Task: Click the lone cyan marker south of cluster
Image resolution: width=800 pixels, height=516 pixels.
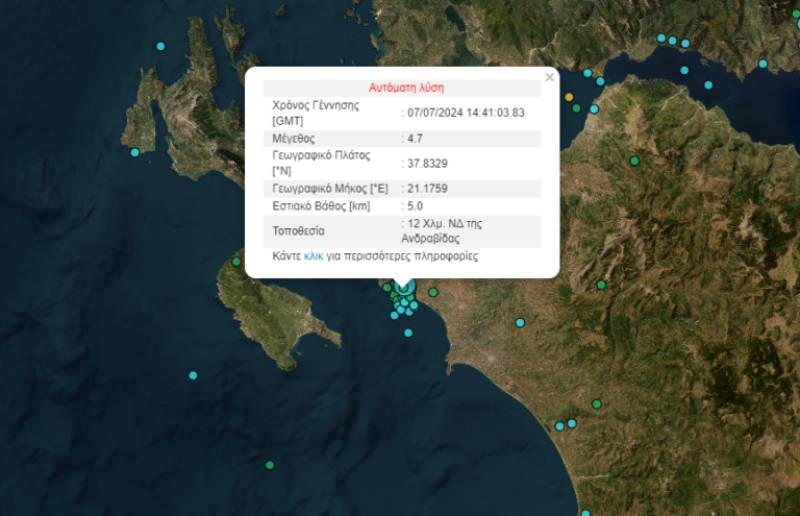Action: point(408,332)
